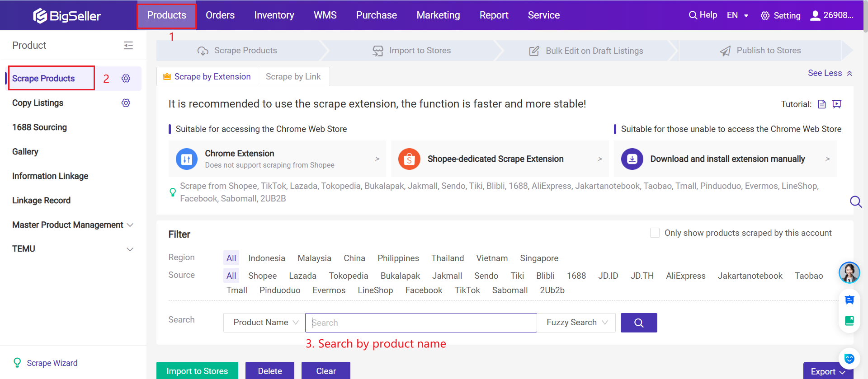The image size is (868, 379).
Task: Filter source by Tokopedia
Action: coord(349,276)
